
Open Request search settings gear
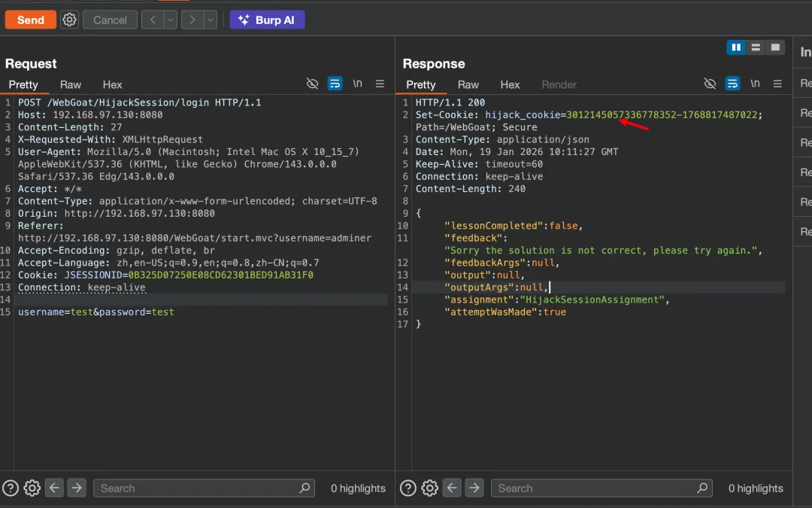tap(32, 488)
